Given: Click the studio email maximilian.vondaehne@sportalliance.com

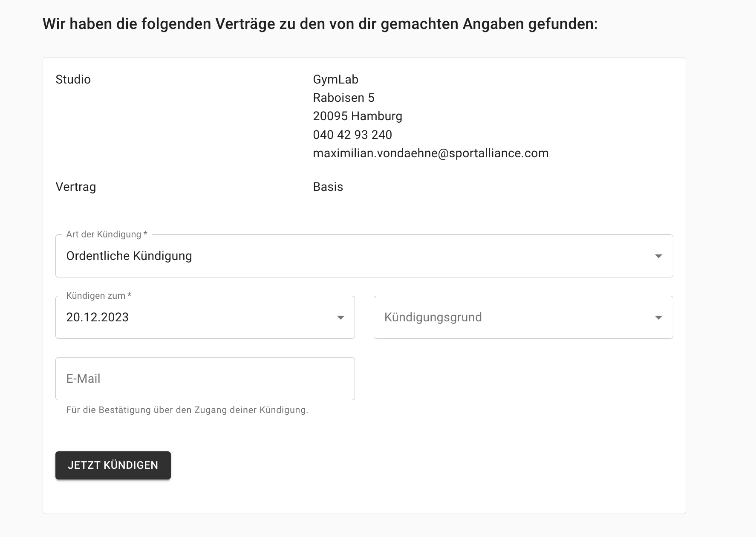Looking at the screenshot, I should 431,153.
